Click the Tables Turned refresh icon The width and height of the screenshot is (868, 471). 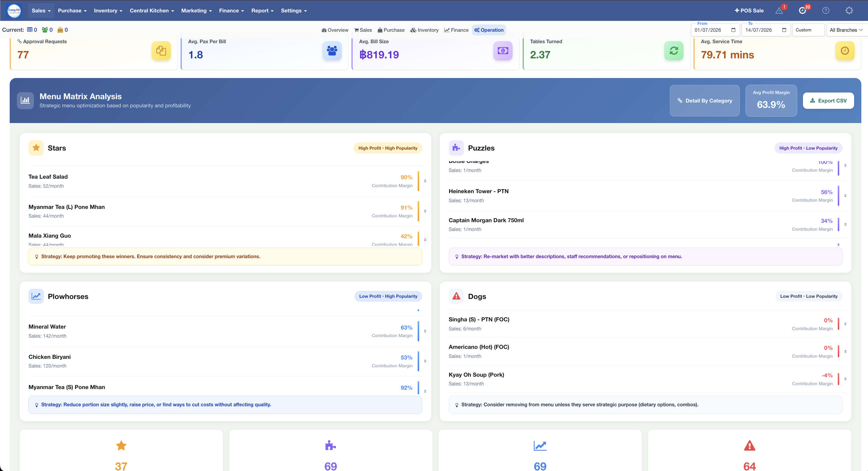pos(674,51)
